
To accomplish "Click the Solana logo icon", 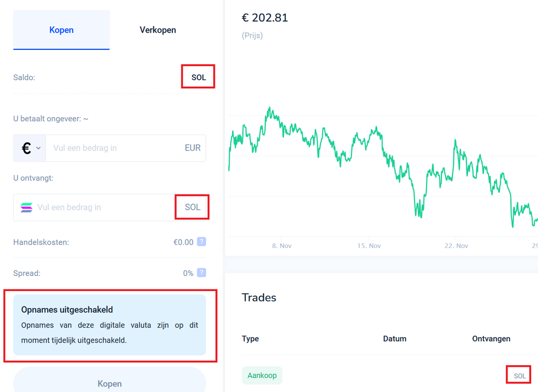I will [26, 208].
